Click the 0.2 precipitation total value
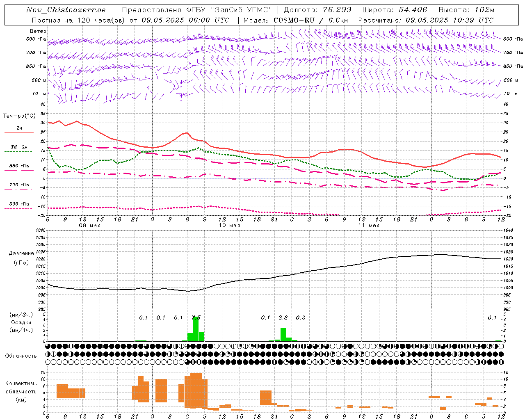Image resolution: width=525 pixels, height=420 pixels. pyautogui.click(x=301, y=317)
